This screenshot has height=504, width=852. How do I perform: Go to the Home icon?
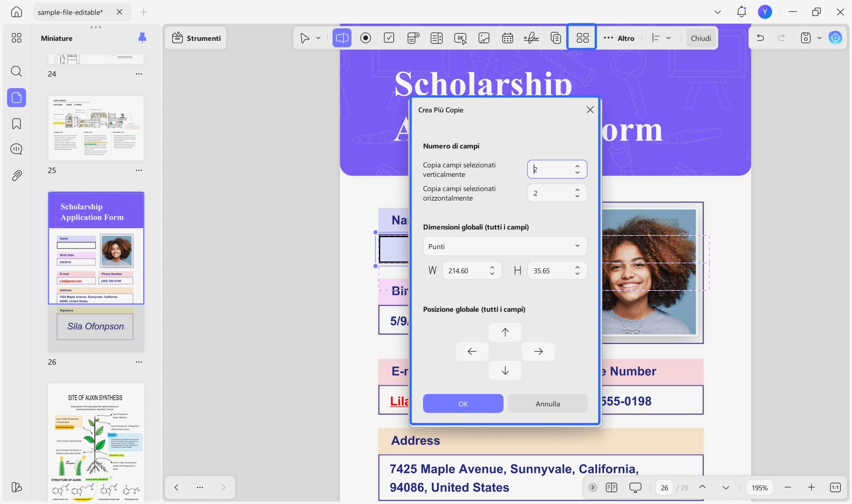click(16, 12)
